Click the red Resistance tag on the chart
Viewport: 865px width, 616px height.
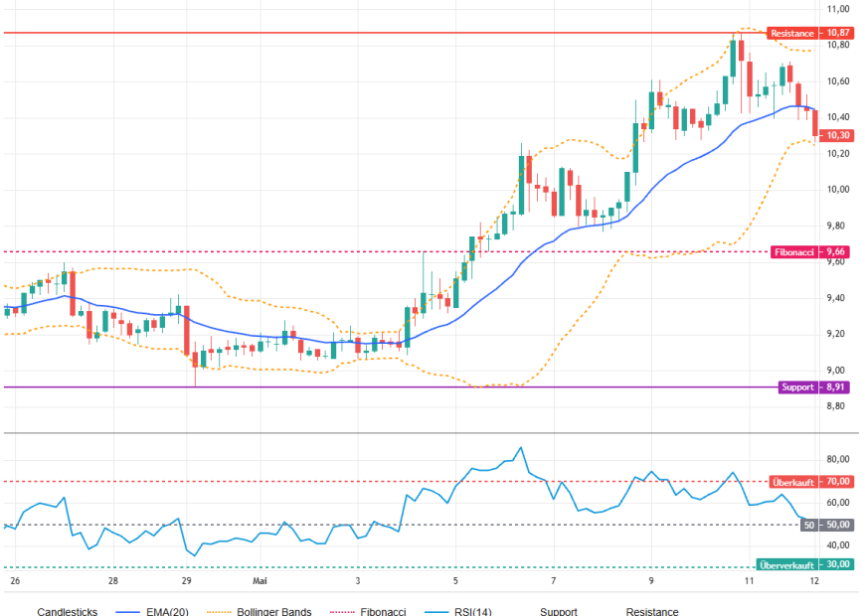tap(792, 33)
